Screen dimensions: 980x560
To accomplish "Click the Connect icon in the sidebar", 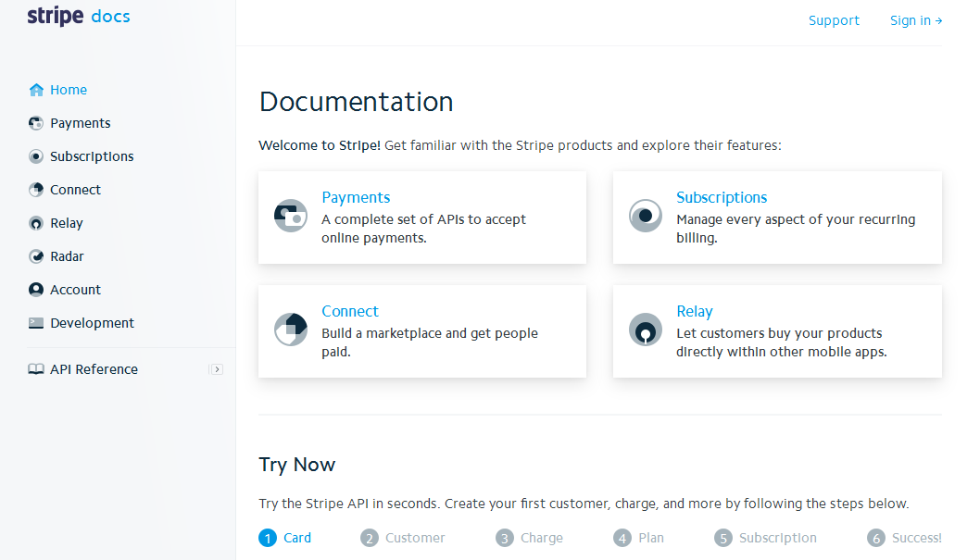I will tap(36, 190).
